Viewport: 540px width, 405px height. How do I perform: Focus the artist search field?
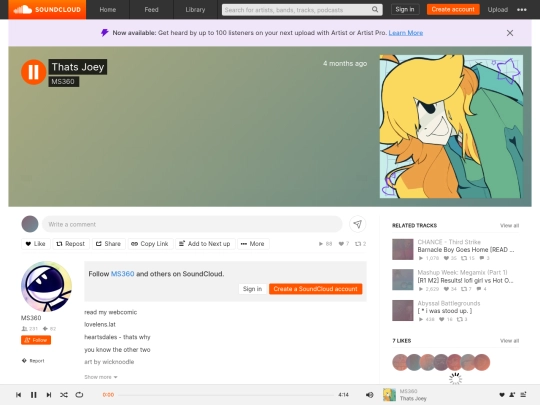pos(302,10)
